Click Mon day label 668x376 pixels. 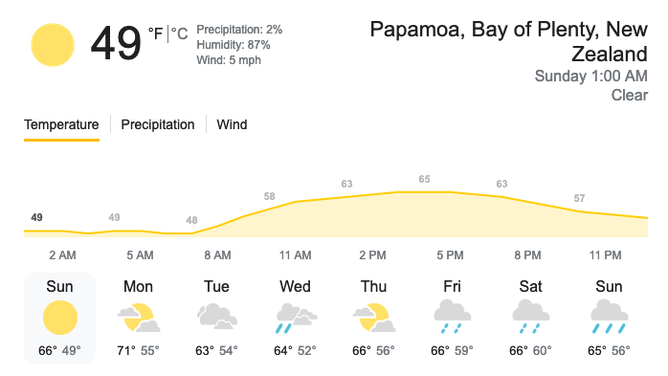(138, 286)
